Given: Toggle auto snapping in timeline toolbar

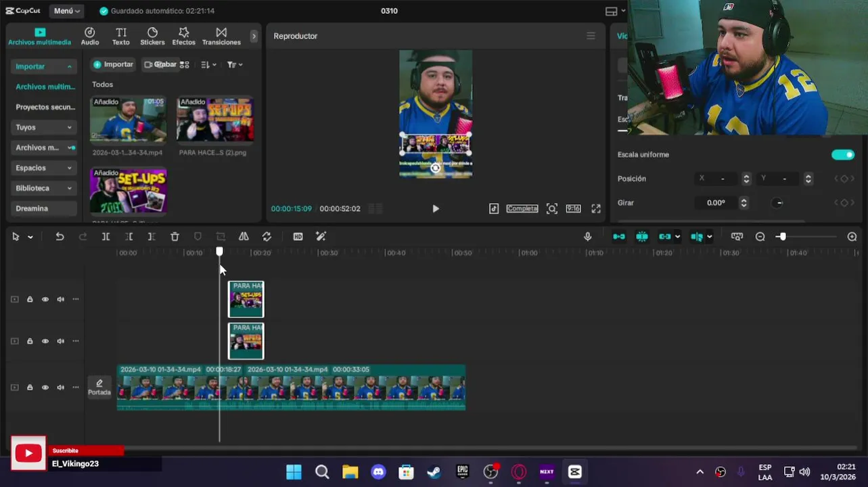Looking at the screenshot, I should point(642,237).
